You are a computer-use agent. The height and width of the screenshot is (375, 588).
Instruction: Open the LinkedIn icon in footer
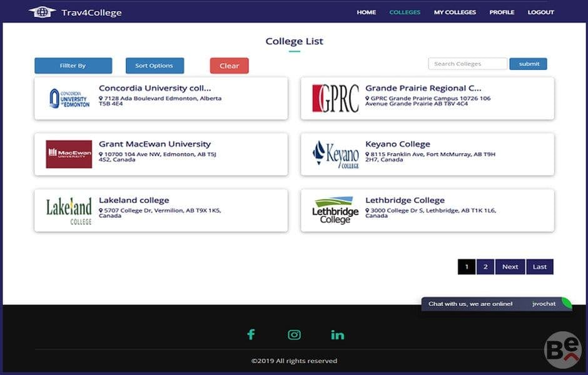(x=338, y=335)
